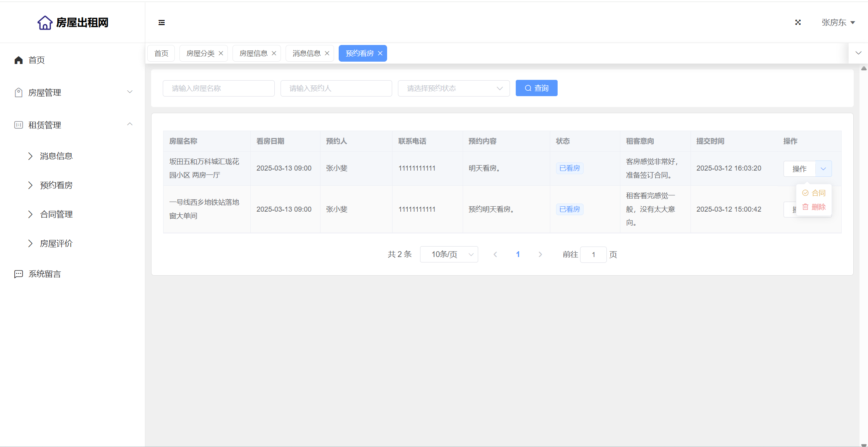Close the 消息信息 tab
Viewport: 868px width, 447px height.
point(327,53)
